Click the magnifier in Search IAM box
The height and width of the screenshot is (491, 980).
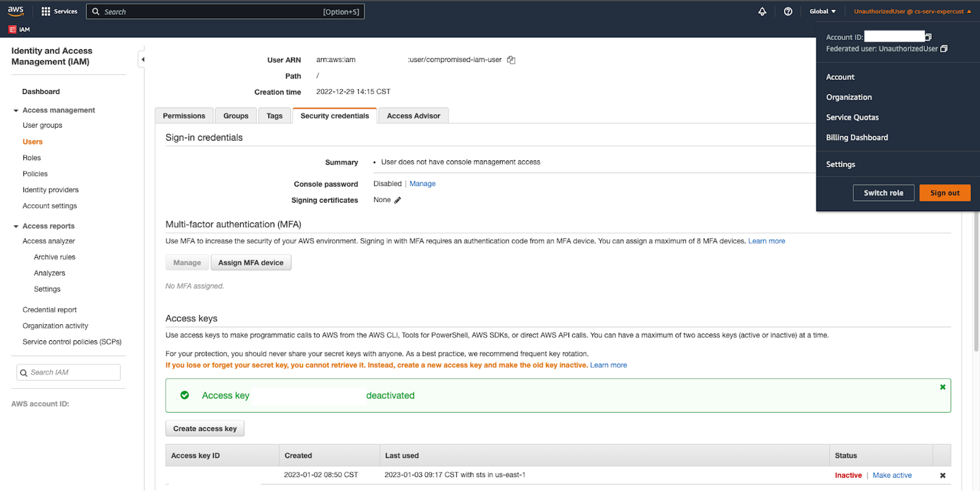click(24, 373)
